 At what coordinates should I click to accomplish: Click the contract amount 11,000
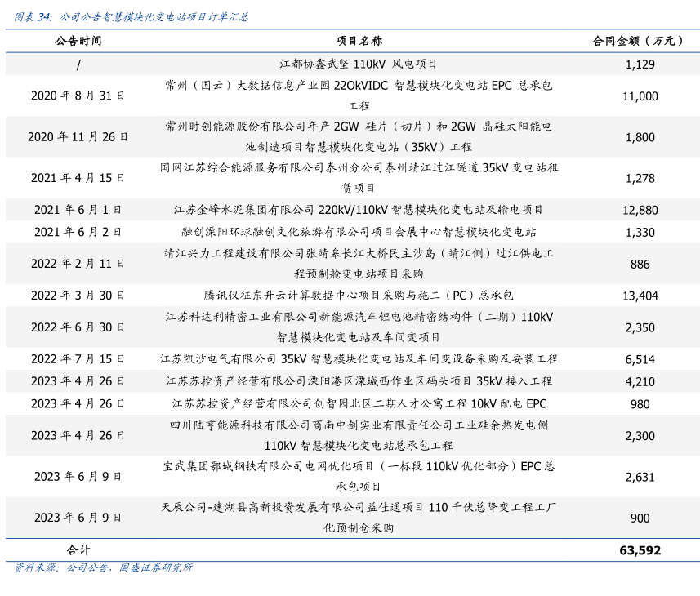click(x=640, y=96)
